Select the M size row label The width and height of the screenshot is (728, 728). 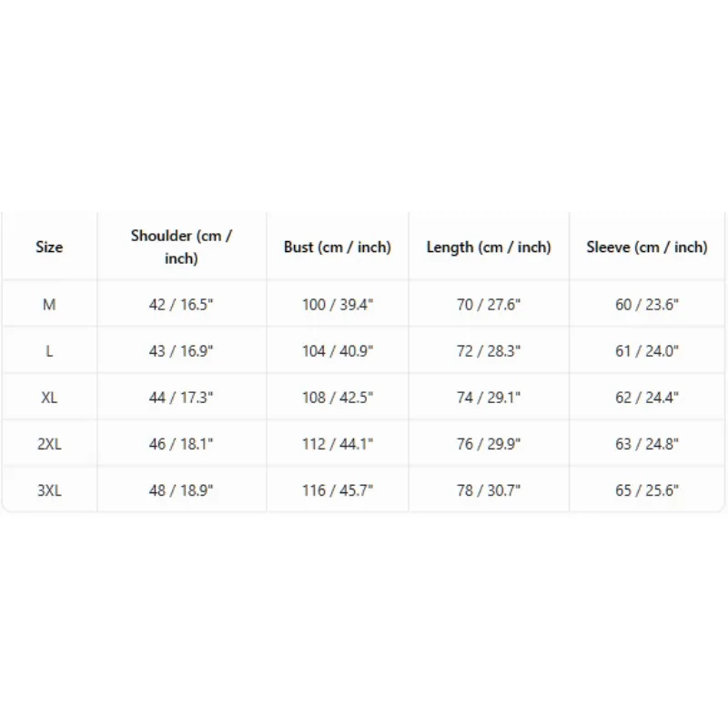pos(49,305)
